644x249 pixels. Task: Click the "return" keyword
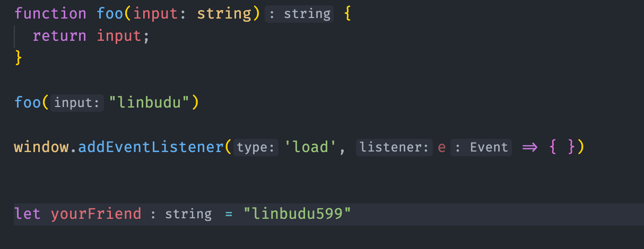(59, 36)
